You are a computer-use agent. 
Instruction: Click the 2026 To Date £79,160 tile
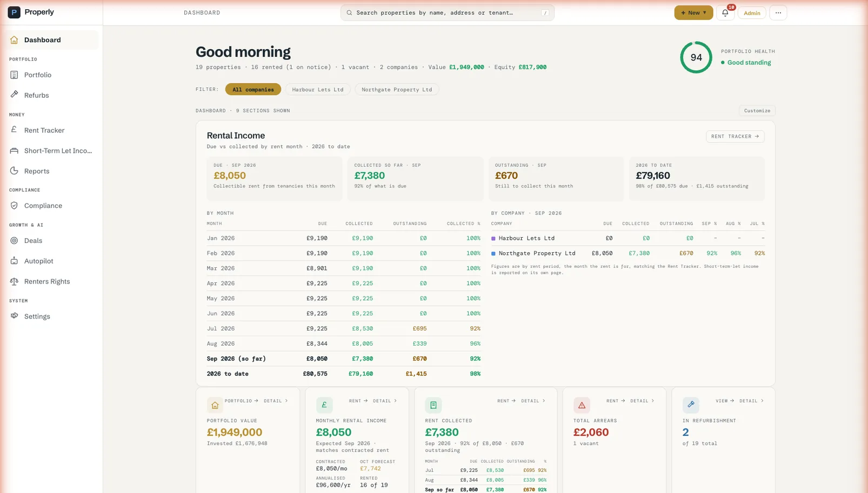(697, 179)
